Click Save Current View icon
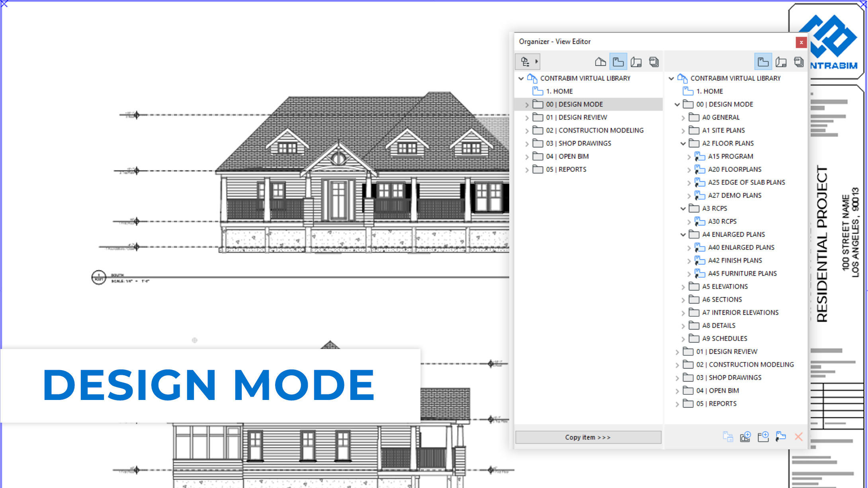868x488 pixels. click(x=745, y=437)
